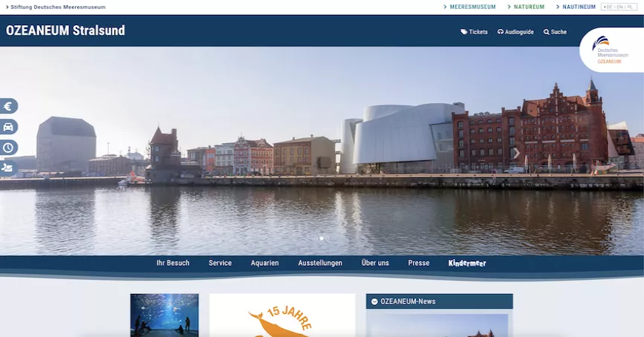Screen dimensions: 644x337
Task: Open the car directions sidebar icon
Action: click(7, 127)
